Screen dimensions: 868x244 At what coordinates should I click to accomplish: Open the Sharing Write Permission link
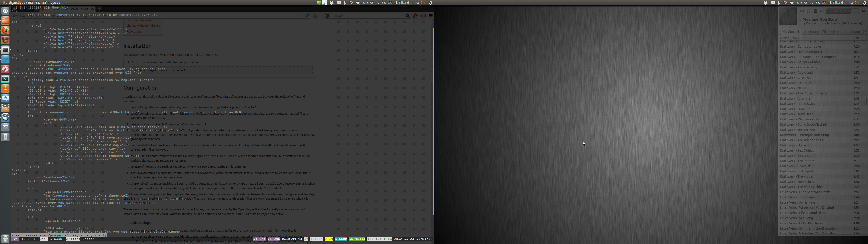tap(143, 26)
